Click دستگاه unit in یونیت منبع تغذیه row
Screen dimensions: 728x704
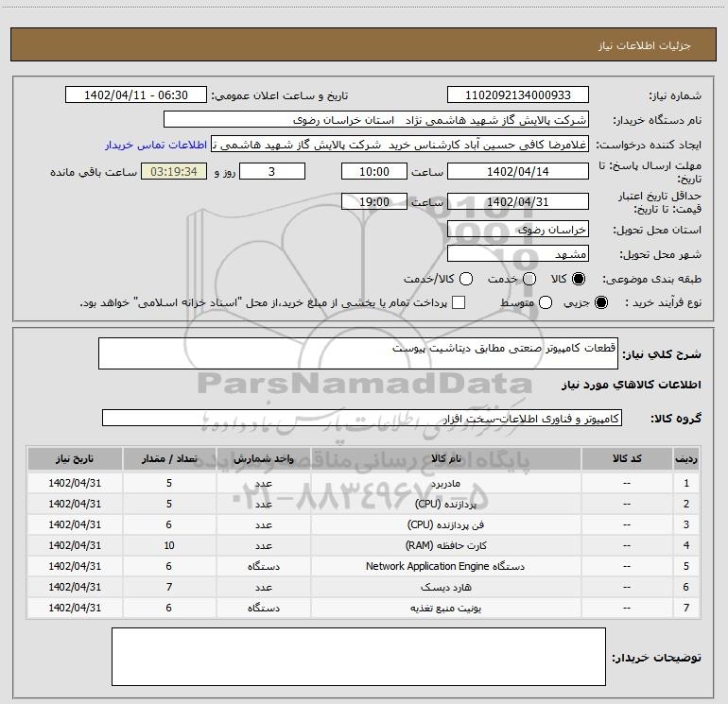click(263, 608)
